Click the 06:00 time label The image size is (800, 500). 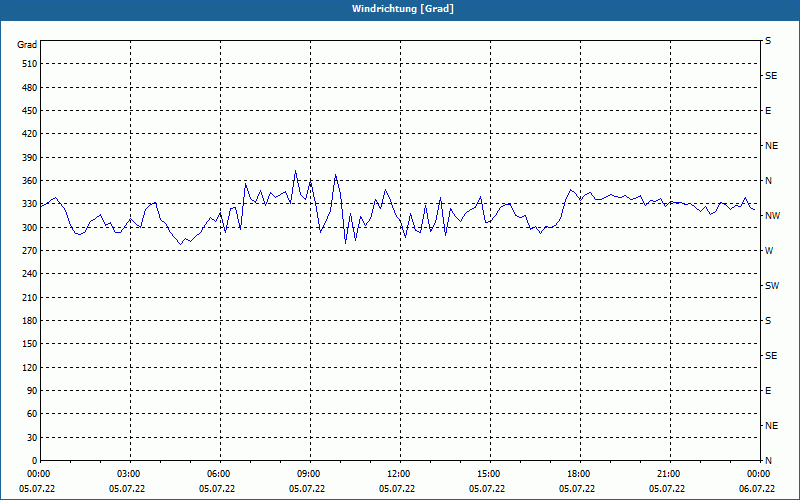(x=218, y=474)
